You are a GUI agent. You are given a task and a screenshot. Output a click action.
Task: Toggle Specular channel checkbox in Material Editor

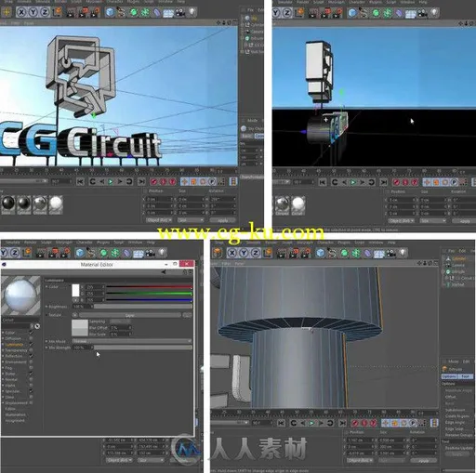point(31,391)
